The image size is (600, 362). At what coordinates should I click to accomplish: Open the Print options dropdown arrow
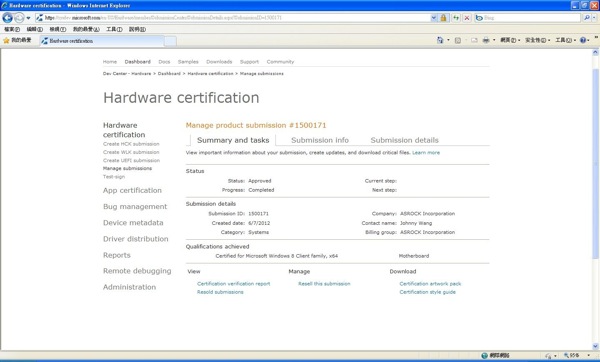(x=494, y=40)
